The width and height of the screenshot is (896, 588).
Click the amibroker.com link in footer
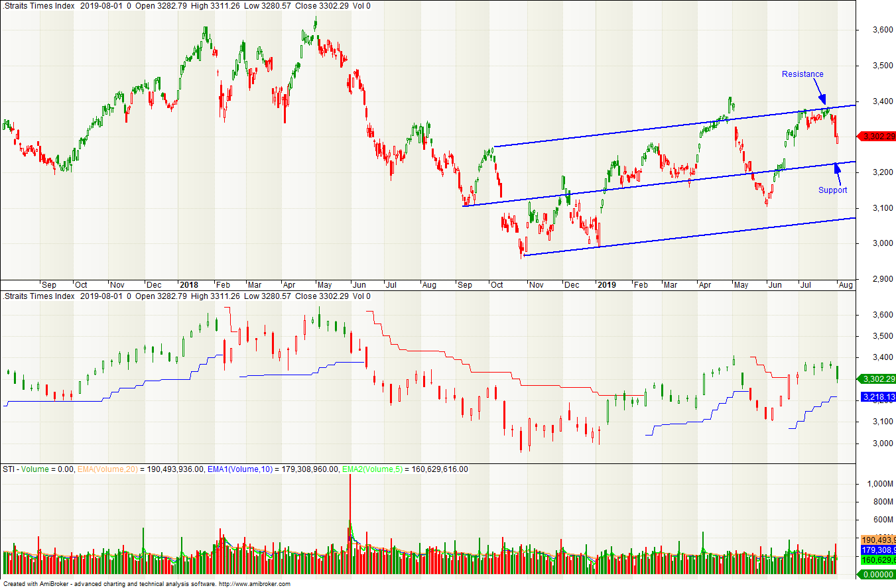tap(255, 584)
